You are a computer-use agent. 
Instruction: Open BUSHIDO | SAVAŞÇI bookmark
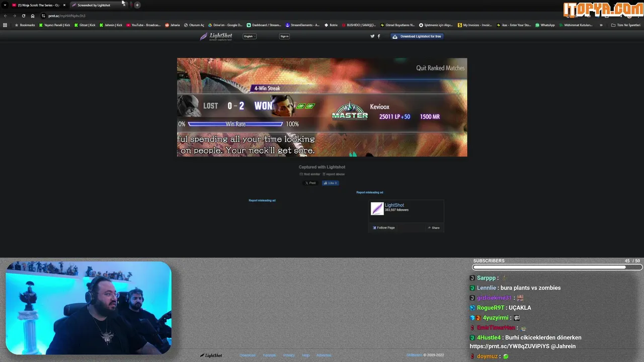tap(359, 25)
